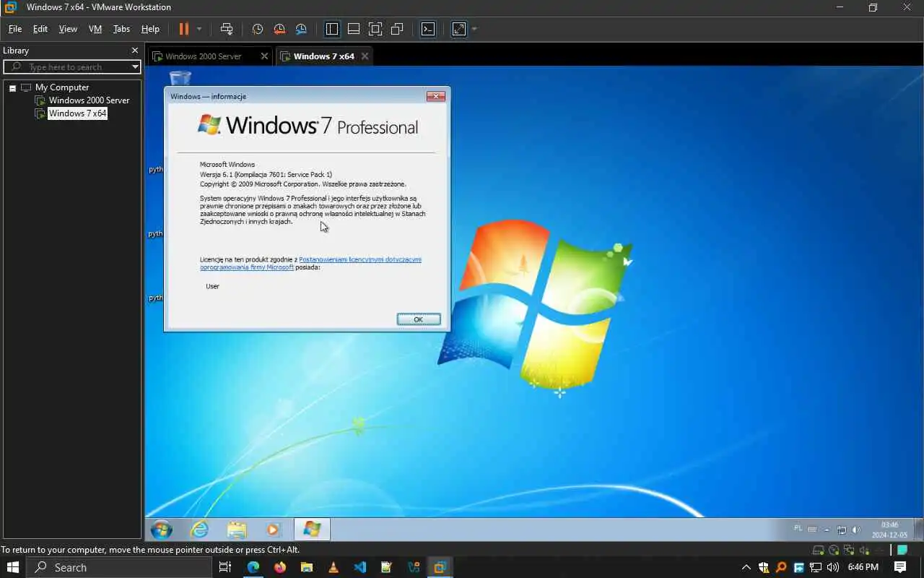This screenshot has width=924, height=578.
Task: Open the guest volume speaker icon
Action: point(856,530)
